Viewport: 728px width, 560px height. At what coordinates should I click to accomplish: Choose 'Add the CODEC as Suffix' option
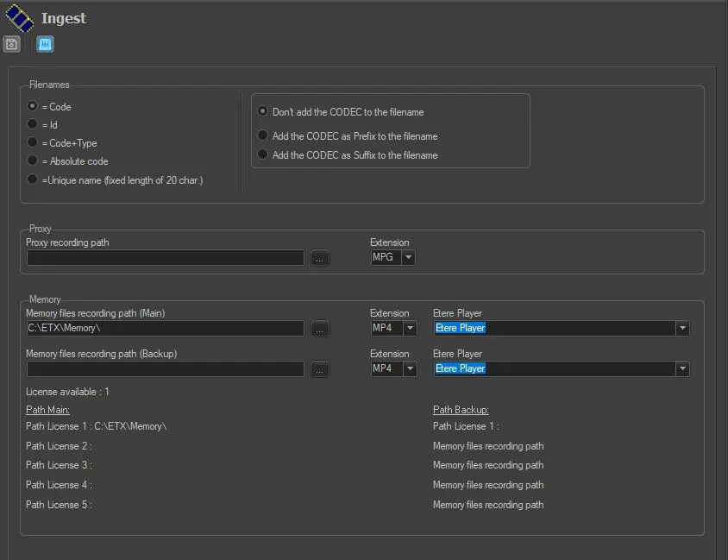coord(262,155)
